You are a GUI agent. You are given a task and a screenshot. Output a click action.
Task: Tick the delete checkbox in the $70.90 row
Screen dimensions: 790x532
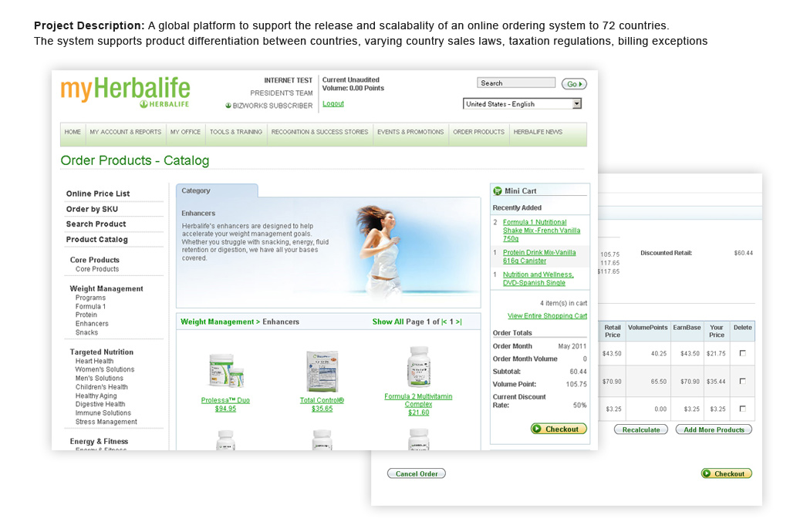(x=743, y=382)
